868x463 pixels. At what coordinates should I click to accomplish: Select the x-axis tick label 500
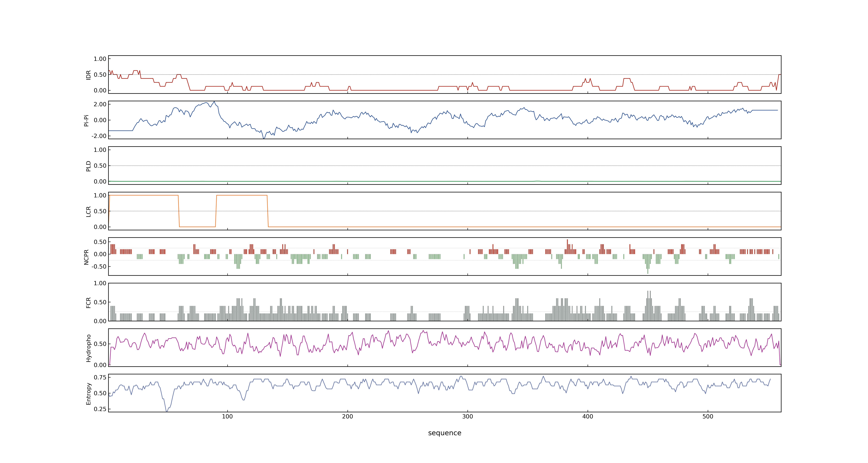click(x=708, y=416)
